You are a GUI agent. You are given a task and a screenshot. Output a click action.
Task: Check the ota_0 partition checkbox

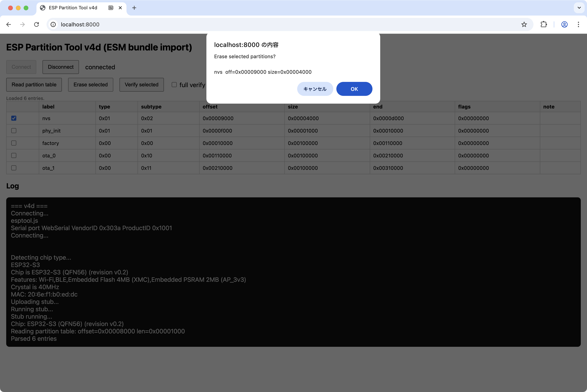[14, 155]
